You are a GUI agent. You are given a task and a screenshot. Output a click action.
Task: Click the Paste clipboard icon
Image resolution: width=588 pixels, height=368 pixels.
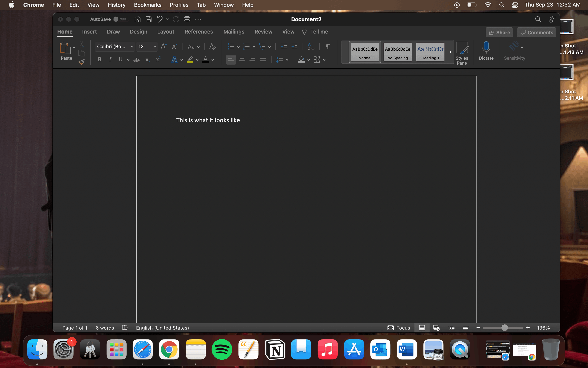coord(65,48)
